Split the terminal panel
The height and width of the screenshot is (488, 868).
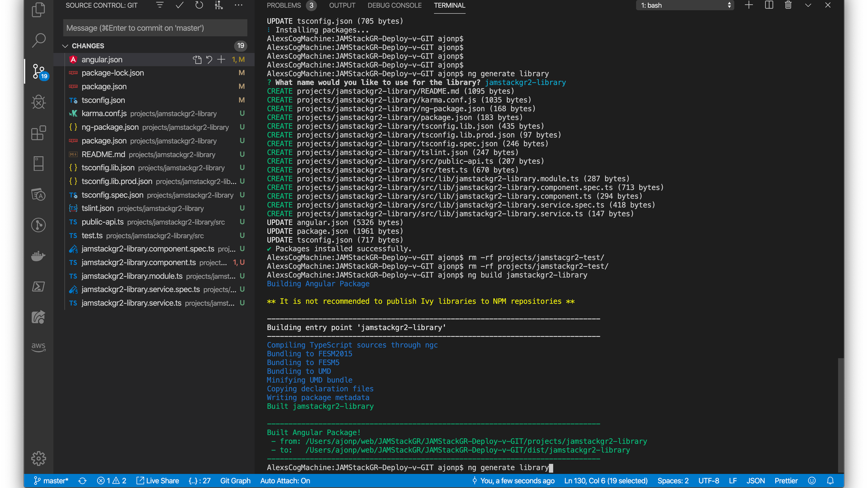coord(769,5)
